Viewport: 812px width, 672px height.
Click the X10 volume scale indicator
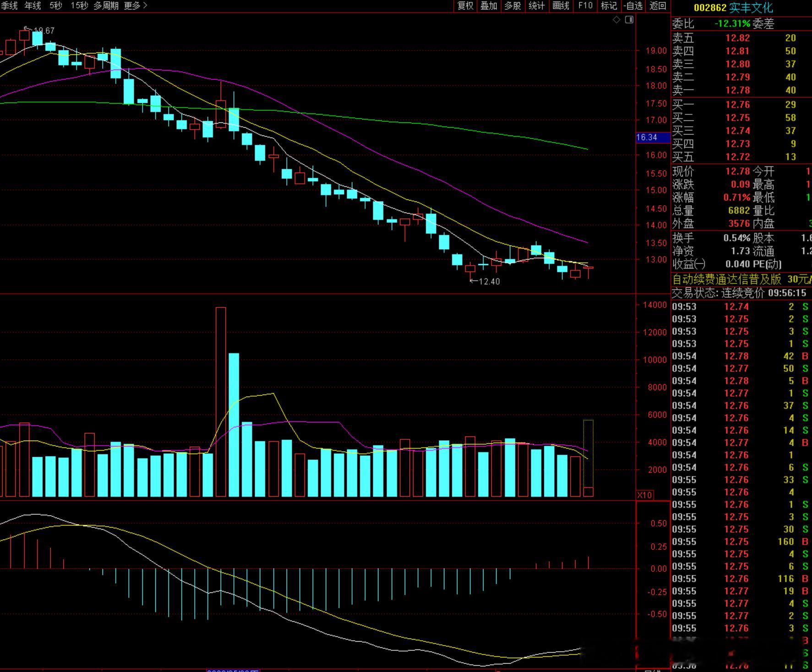click(644, 495)
